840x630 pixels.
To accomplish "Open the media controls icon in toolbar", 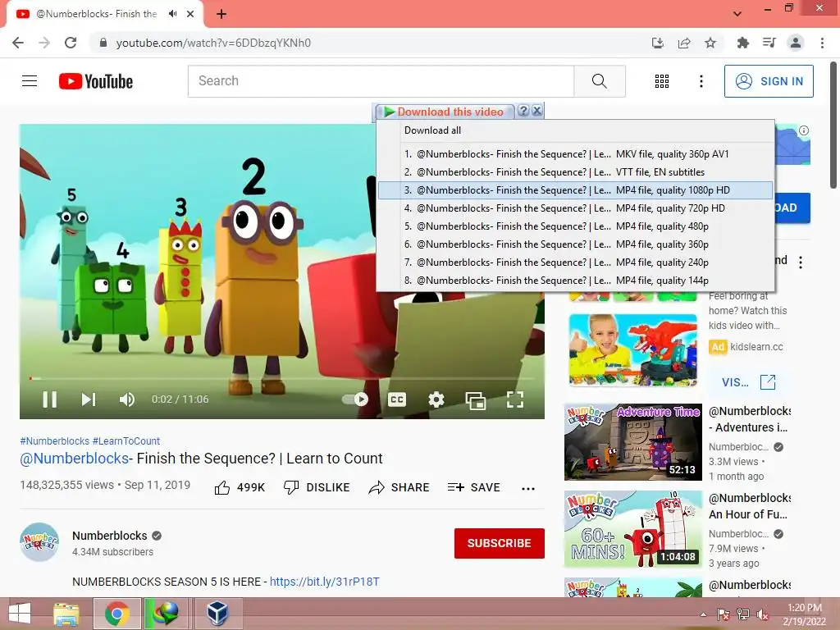I will pos(769,43).
